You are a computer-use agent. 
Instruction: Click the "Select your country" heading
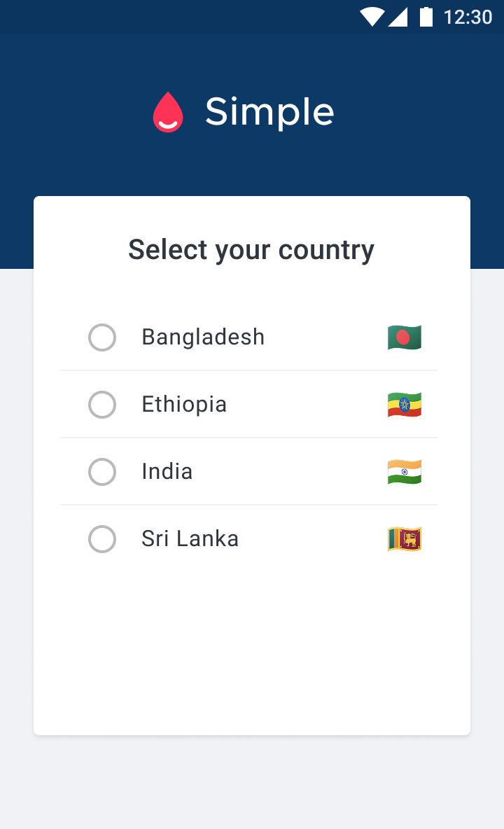click(x=251, y=250)
